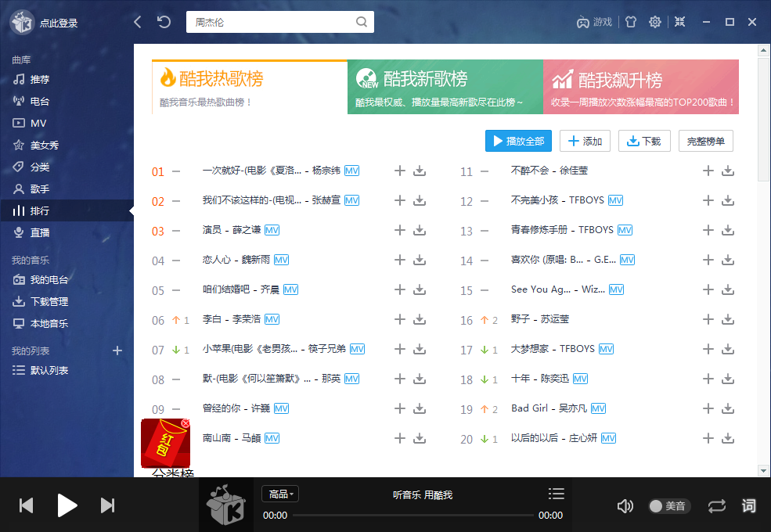This screenshot has height=532, width=771.
Task: Switch to 酷我热歌榜 tab
Action: 250,87
